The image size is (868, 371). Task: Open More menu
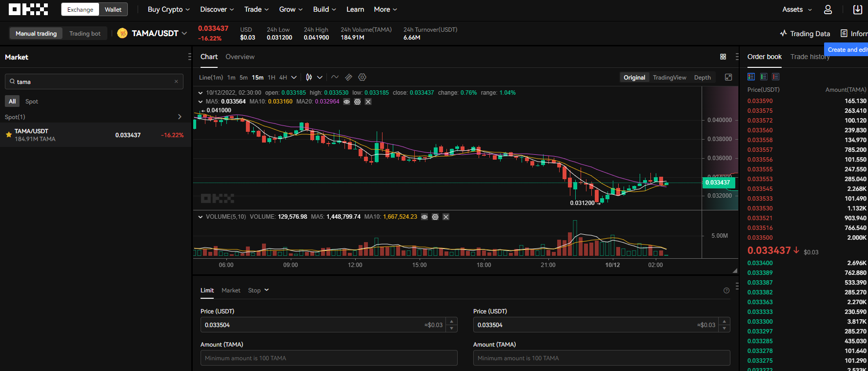[385, 9]
